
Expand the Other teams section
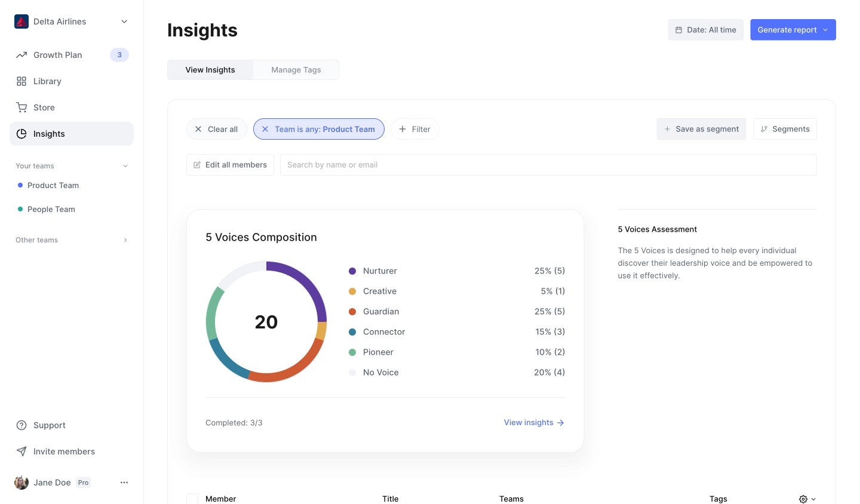coord(125,240)
